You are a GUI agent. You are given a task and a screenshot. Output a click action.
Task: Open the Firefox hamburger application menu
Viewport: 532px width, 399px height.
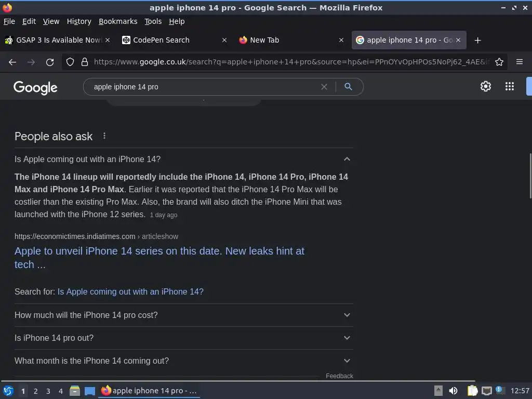click(x=520, y=62)
